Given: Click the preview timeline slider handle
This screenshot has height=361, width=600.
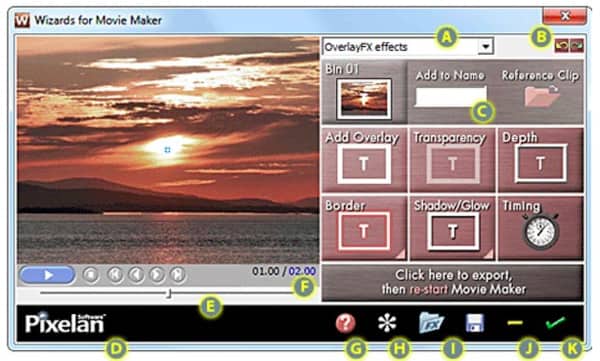Looking at the screenshot, I should pos(169,293).
